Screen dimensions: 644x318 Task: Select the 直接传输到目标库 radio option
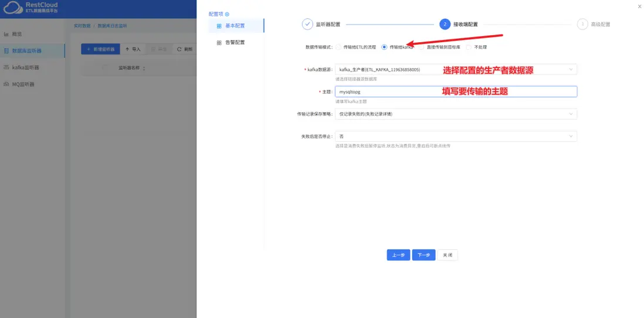coord(421,48)
